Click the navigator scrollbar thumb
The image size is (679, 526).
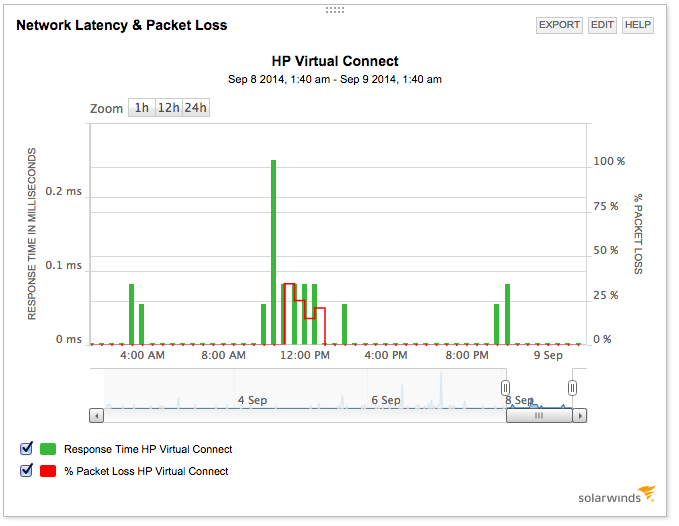(x=539, y=416)
